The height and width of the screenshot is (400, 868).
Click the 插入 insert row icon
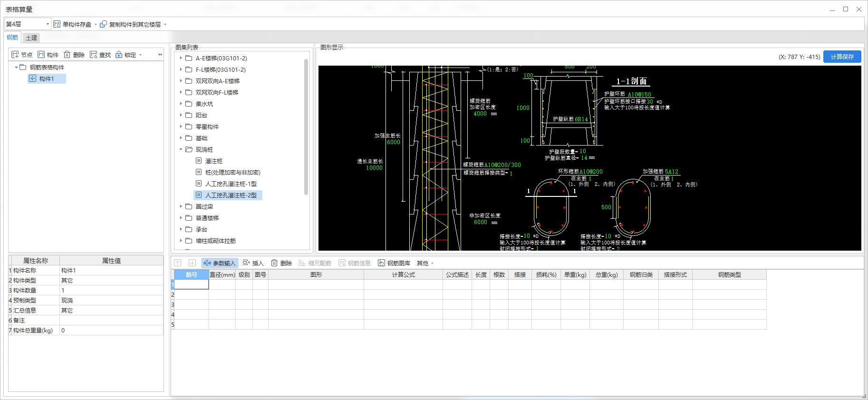(x=246, y=263)
